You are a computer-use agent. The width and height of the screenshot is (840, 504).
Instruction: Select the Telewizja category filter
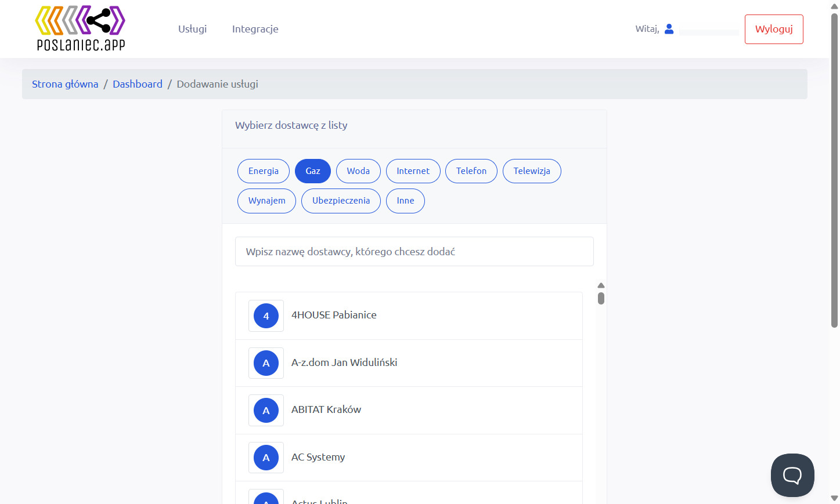click(532, 171)
